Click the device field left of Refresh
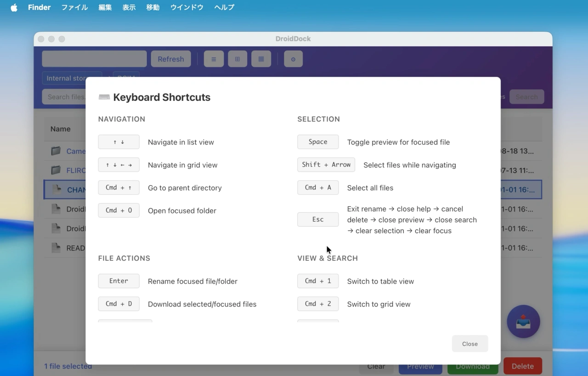This screenshot has height=376, width=588. 94,59
